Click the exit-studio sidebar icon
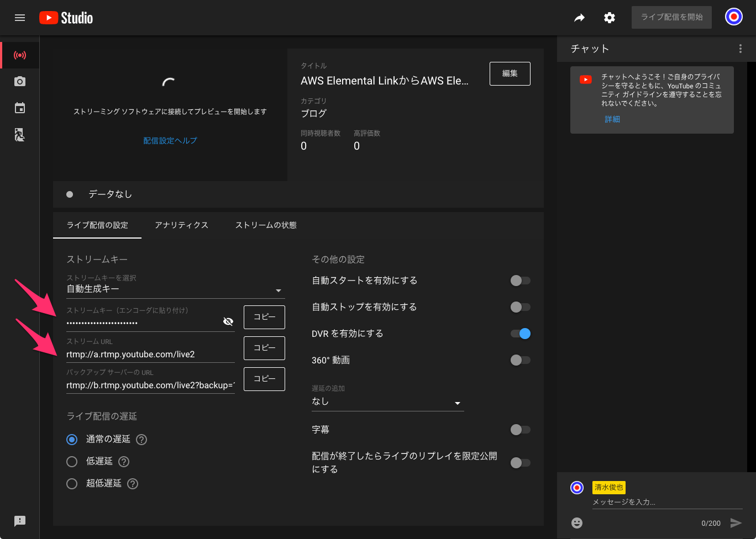 click(20, 135)
